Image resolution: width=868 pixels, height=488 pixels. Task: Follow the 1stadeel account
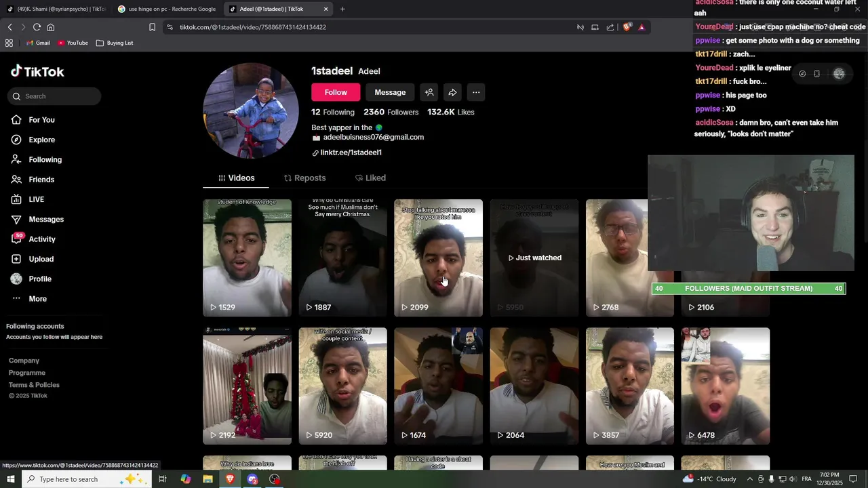336,92
